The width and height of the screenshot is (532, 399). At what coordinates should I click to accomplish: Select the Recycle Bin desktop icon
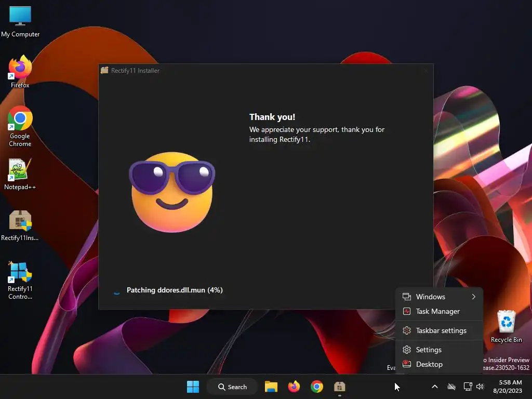pyautogui.click(x=506, y=326)
